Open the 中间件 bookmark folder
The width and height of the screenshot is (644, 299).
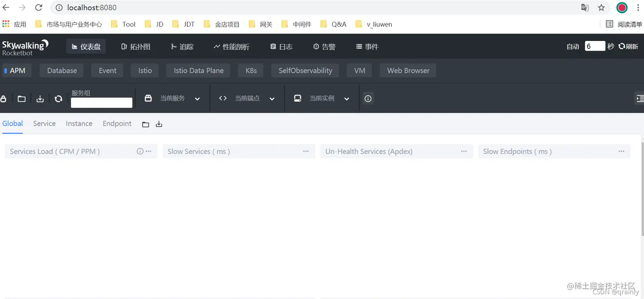click(296, 24)
